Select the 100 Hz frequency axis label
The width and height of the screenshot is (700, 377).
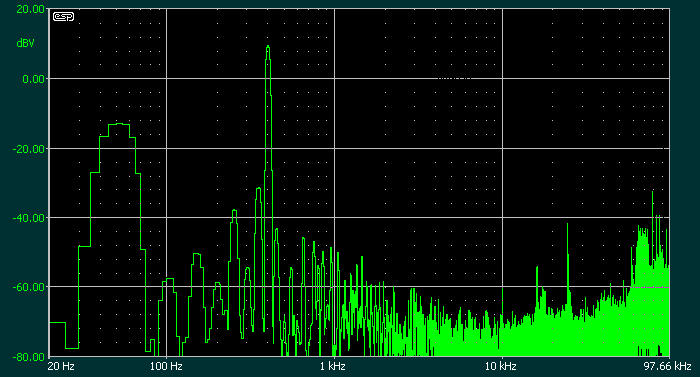click(166, 367)
